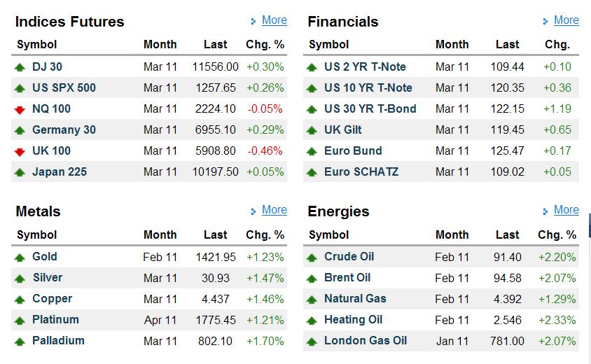Viewport: 591px width, 364px height.
Task: Select Germany 30 index futures symbol
Action: click(x=64, y=130)
